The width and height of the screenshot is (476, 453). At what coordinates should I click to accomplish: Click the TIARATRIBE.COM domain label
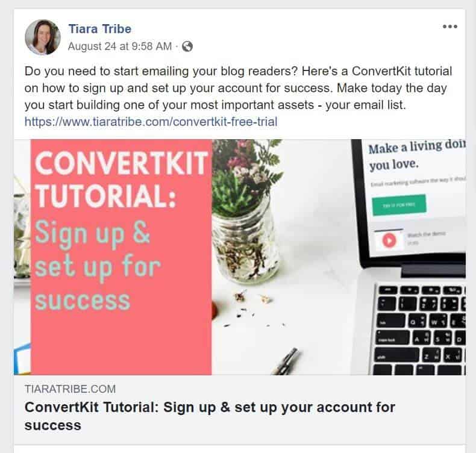pos(70,389)
